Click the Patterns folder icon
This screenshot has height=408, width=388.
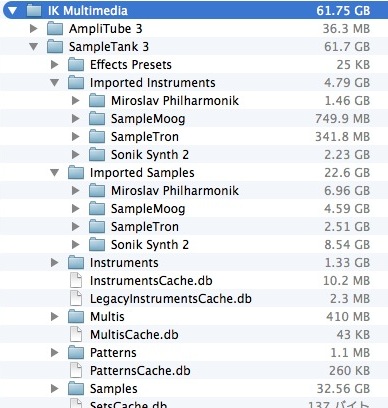76,353
